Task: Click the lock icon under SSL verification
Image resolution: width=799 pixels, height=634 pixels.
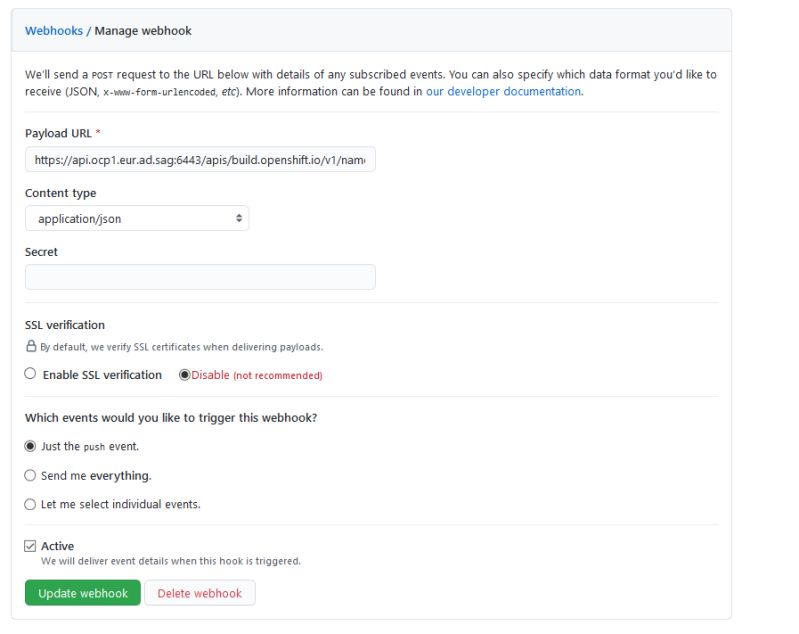Action: click(x=31, y=347)
